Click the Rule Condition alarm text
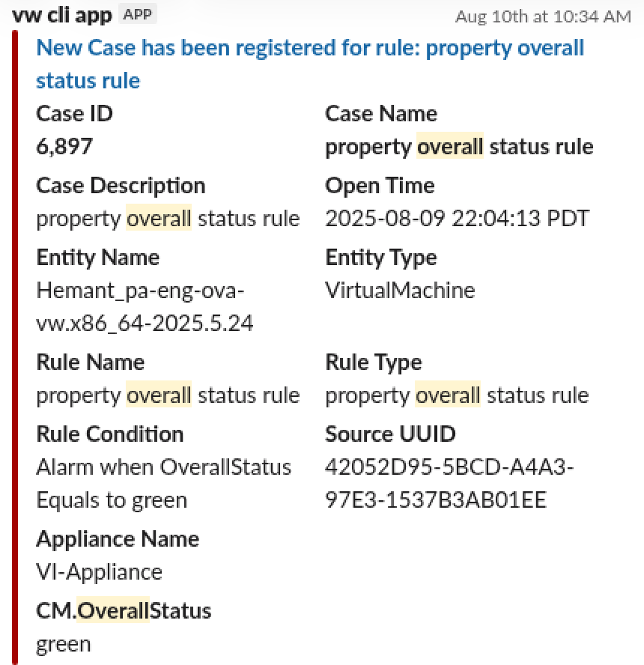Image resolution: width=644 pixels, height=665 pixels. [163, 483]
